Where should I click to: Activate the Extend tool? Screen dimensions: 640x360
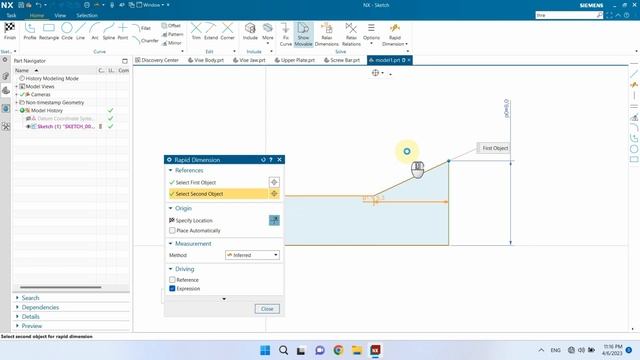(x=211, y=31)
